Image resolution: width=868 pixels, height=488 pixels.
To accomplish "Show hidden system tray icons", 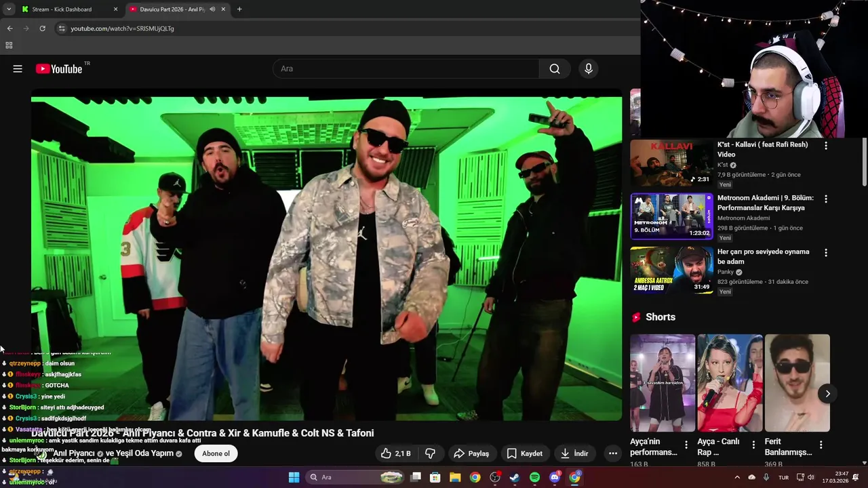I will 737,477.
